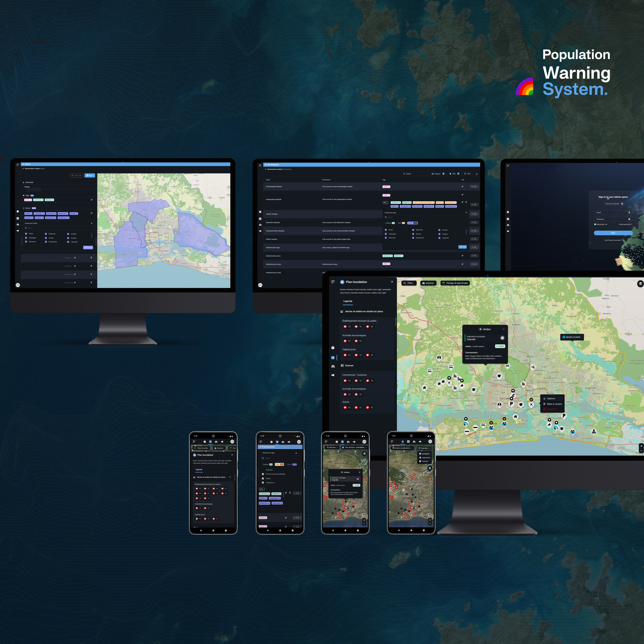Open hamburger menu beside Plan Inondation title on monitor
Image resolution: width=644 pixels, height=644 pixels.
point(333,282)
